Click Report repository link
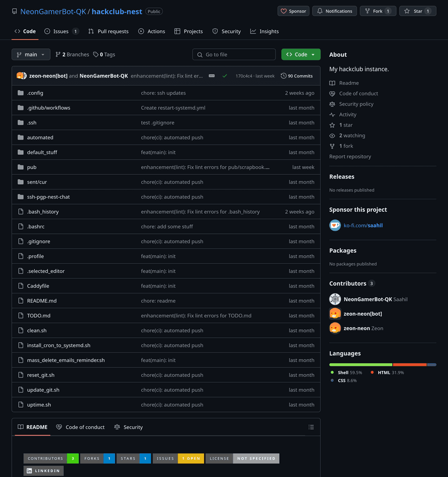Screen dimensions: 448x477 coord(350,156)
